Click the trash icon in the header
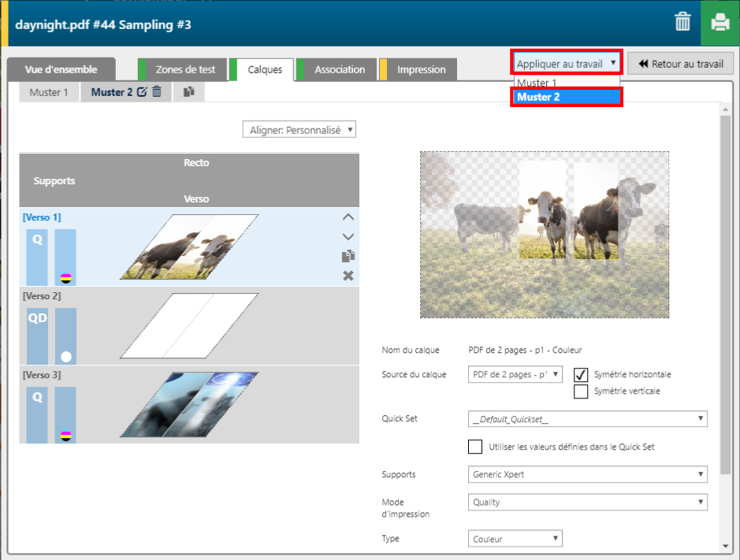The image size is (740, 560). point(682,22)
